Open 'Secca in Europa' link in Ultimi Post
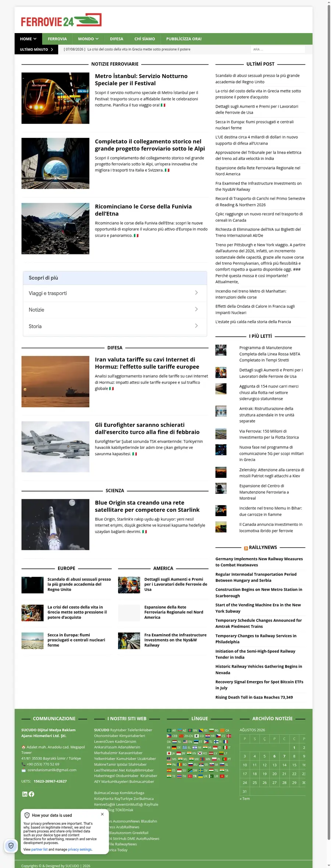Screen dimensions: 331x868 pos(255,125)
